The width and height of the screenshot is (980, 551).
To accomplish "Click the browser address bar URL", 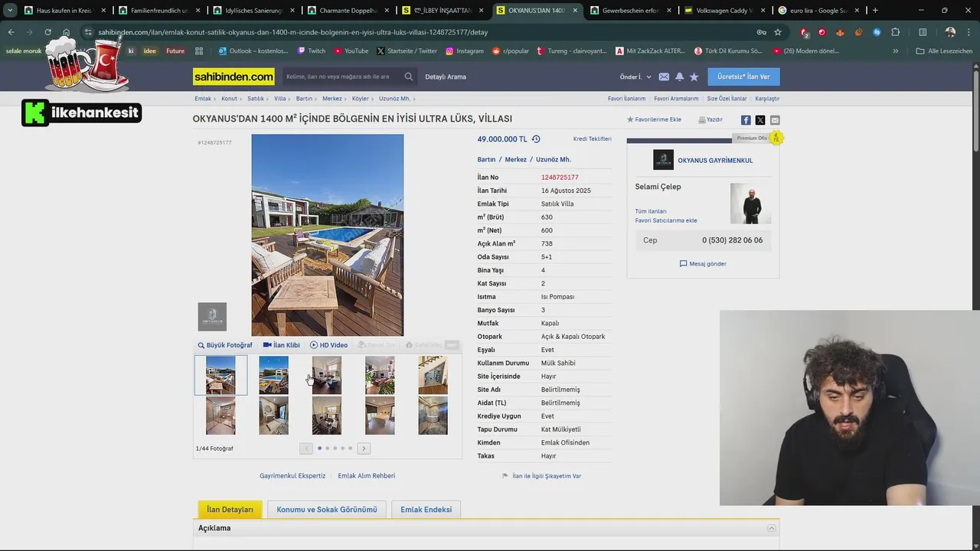I will 292,32.
